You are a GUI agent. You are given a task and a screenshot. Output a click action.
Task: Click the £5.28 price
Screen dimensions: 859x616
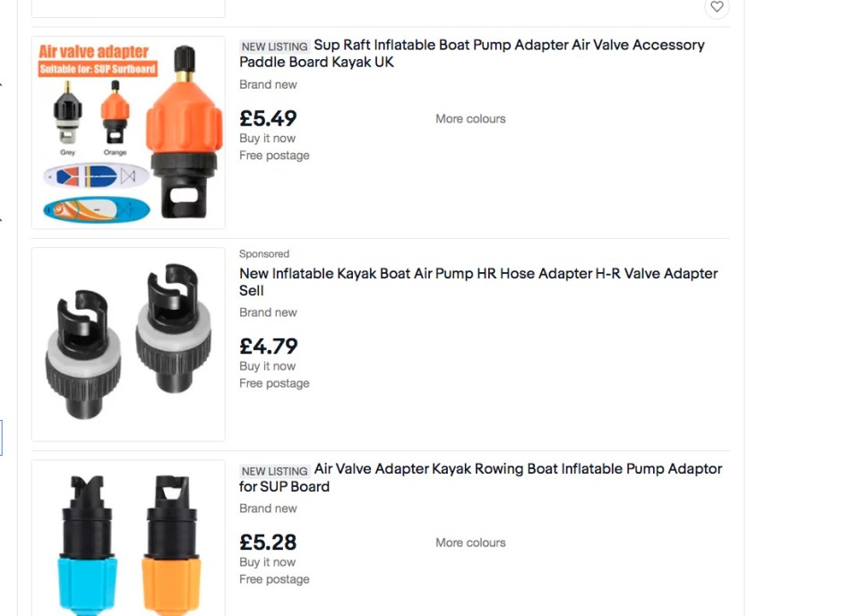[x=268, y=543]
